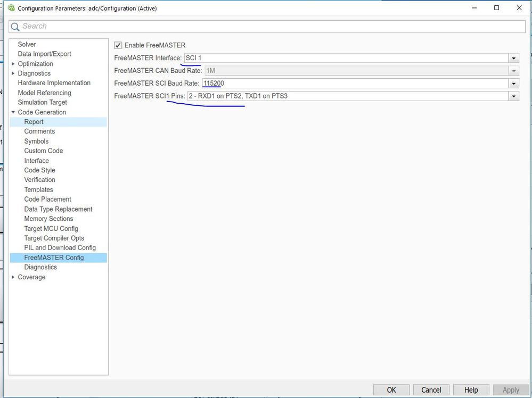Select Solver in the tree
Screen dimensions: 532x398
point(27,44)
